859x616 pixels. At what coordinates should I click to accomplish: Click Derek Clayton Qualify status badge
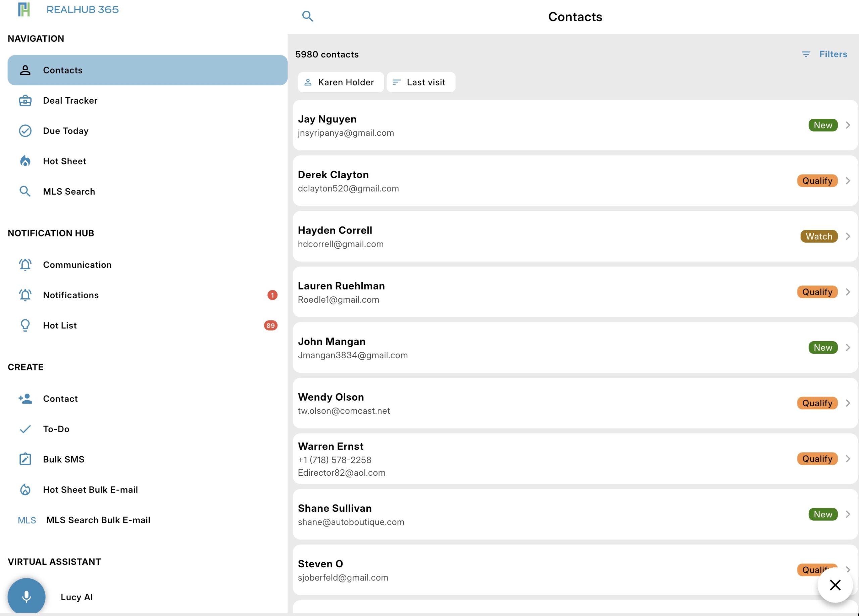point(817,181)
